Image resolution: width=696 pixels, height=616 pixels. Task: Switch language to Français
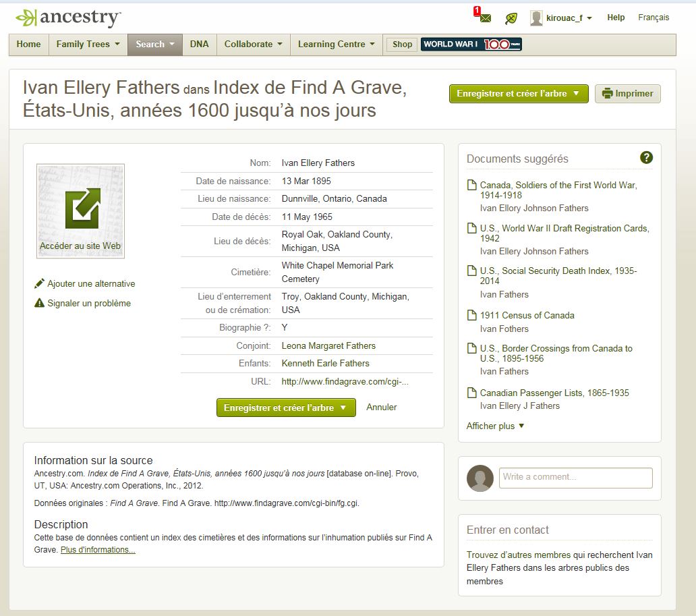point(654,18)
